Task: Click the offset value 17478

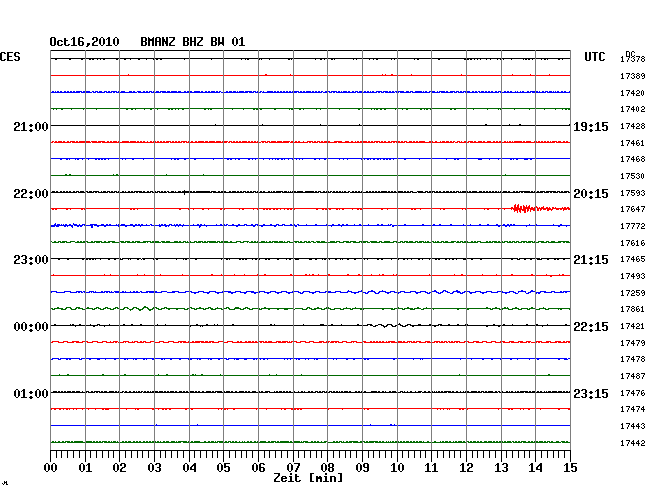Action: pyautogui.click(x=633, y=359)
